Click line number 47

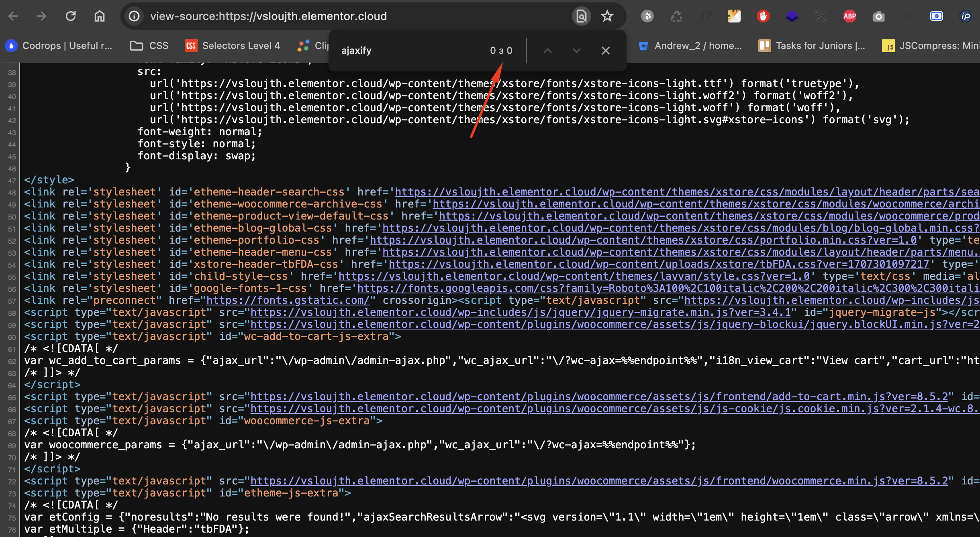click(x=12, y=181)
